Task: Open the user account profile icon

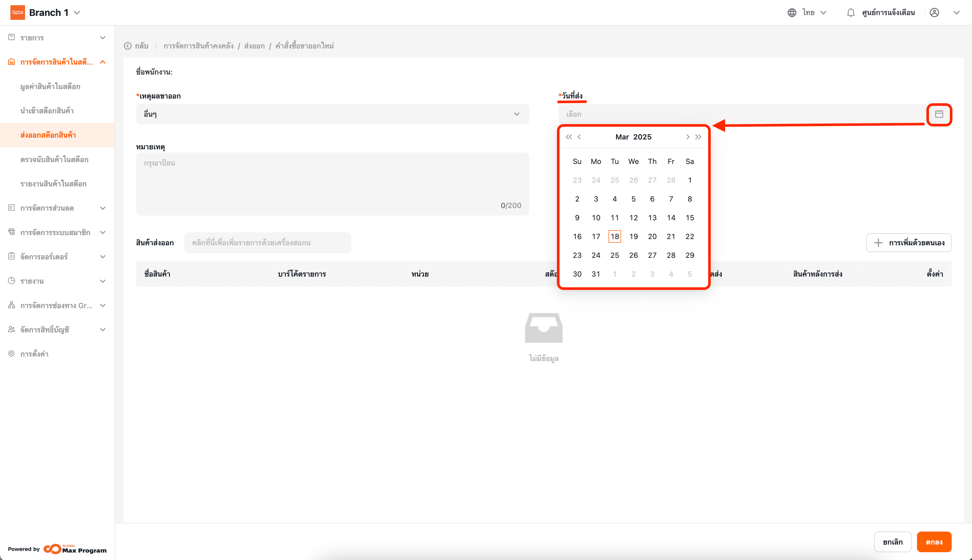Action: pyautogui.click(x=934, y=13)
